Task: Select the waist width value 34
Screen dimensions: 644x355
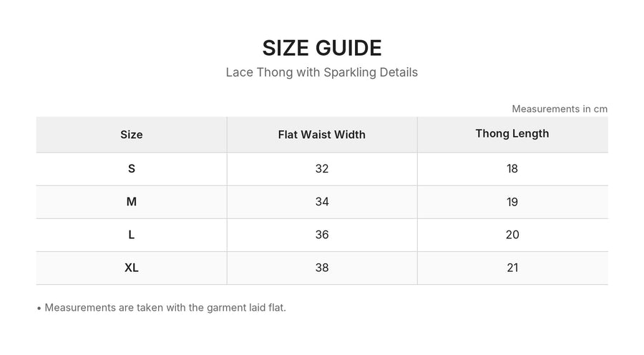Action: point(322,202)
